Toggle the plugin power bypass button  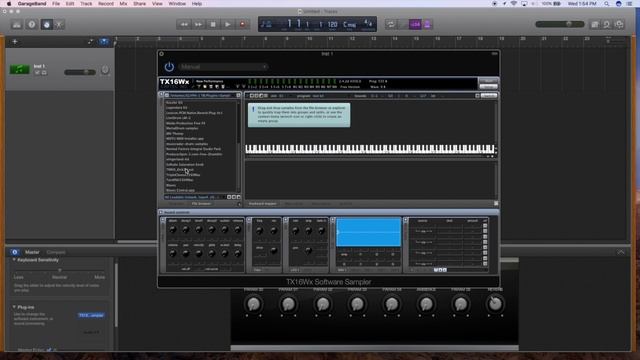[169, 67]
